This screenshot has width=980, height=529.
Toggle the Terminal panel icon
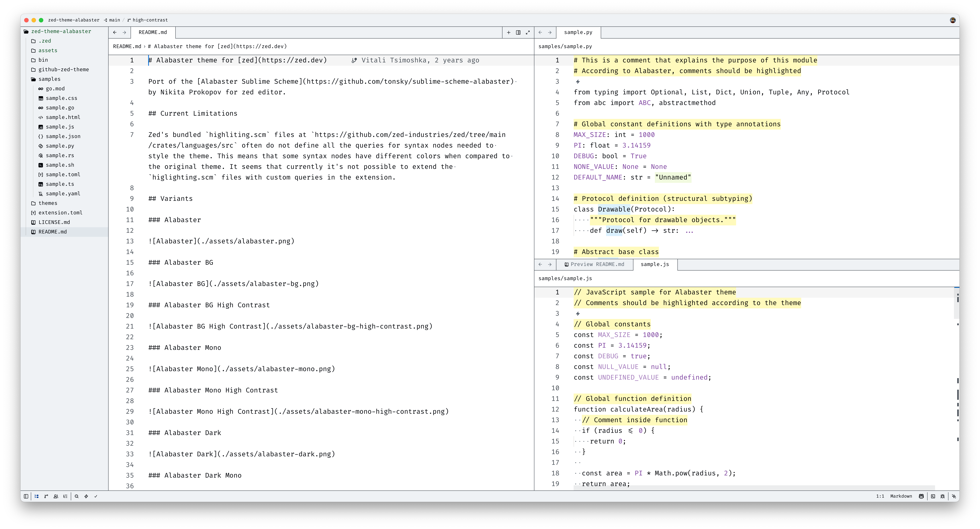[933, 496]
